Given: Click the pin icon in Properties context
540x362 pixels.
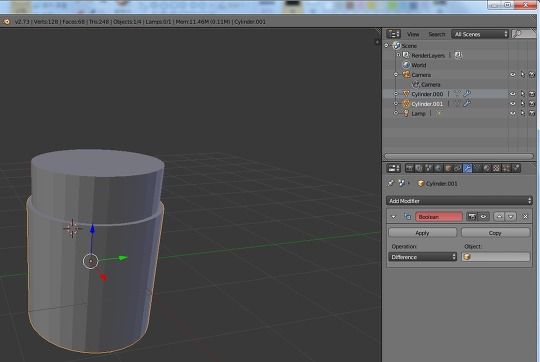Looking at the screenshot, I should (x=391, y=183).
